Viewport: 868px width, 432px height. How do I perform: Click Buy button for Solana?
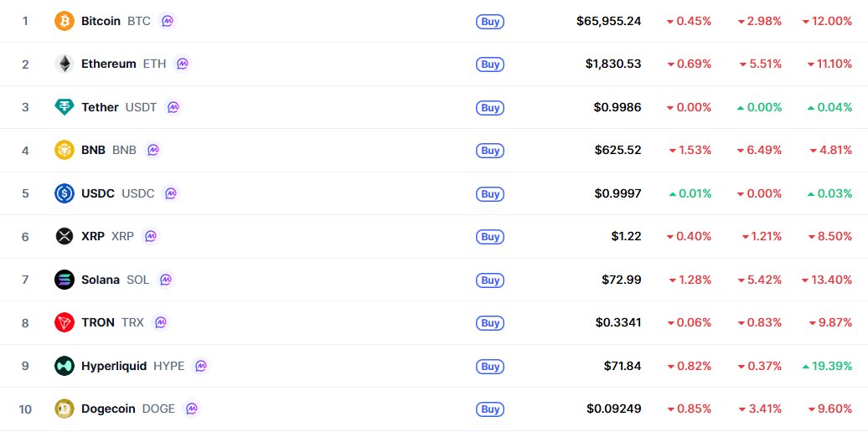pos(490,280)
